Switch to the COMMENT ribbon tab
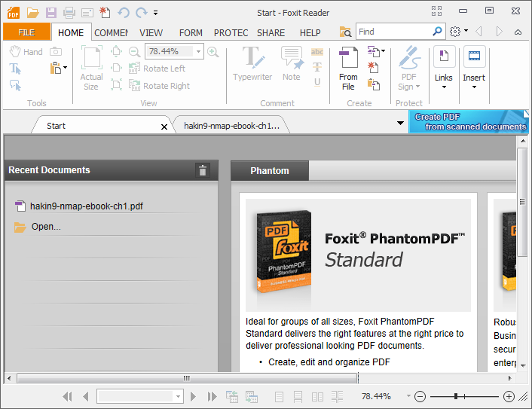The height and width of the screenshot is (409, 532). pos(112,33)
